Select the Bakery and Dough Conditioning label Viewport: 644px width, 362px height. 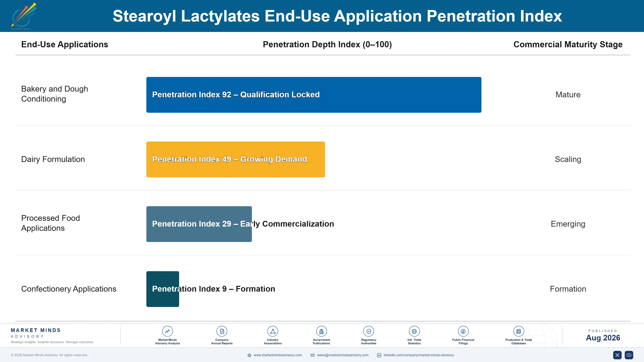[55, 94]
